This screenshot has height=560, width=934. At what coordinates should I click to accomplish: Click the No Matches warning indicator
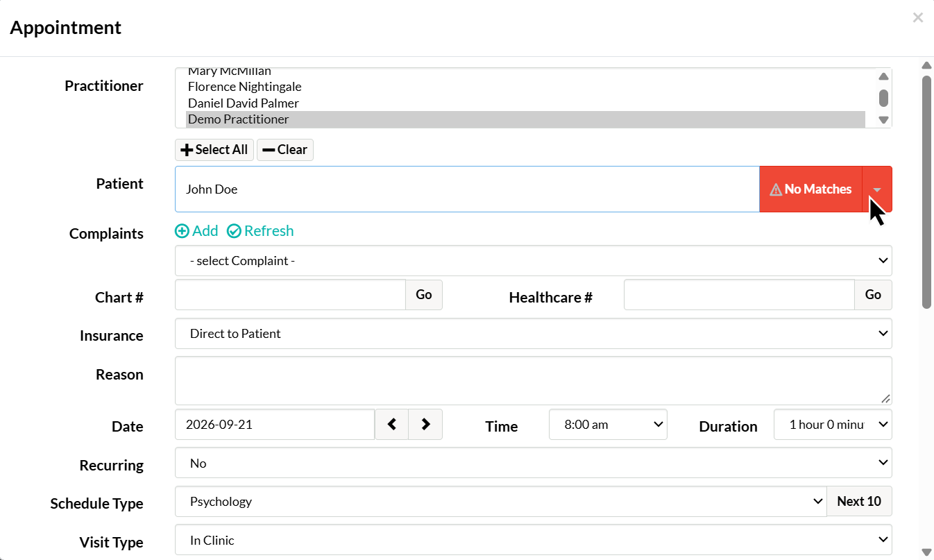pos(810,189)
